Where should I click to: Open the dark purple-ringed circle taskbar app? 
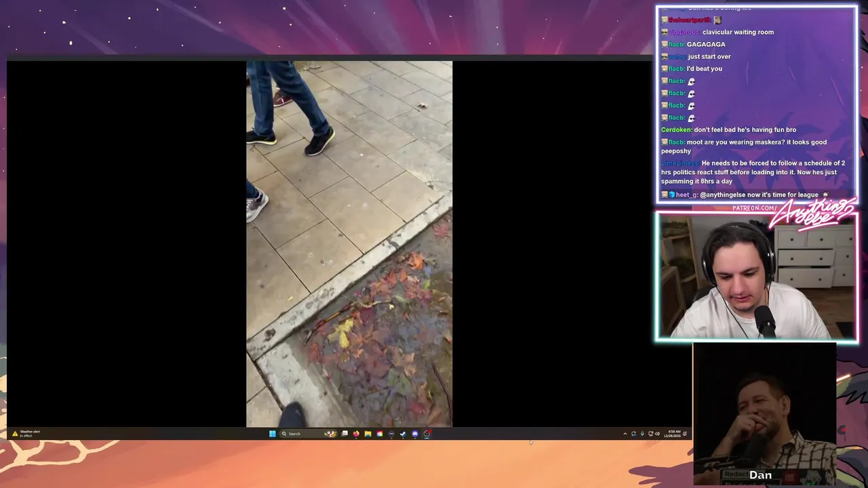pyautogui.click(x=391, y=434)
